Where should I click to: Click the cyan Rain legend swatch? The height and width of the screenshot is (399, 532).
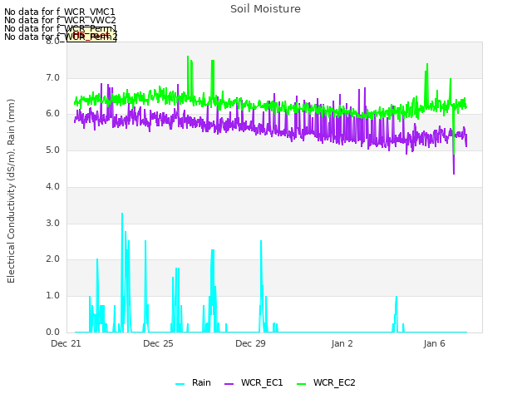click(x=180, y=384)
